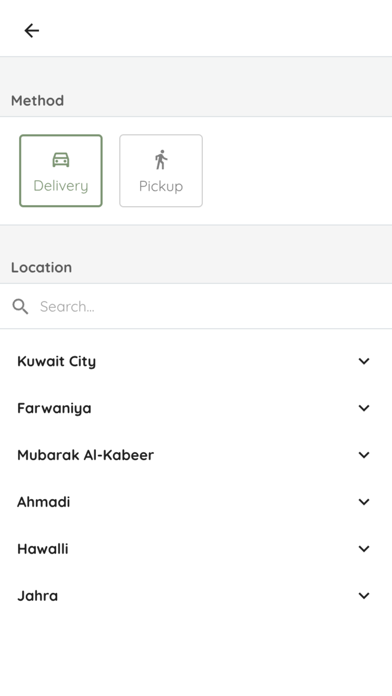Click the magnifier search icon
Image resolution: width=392 pixels, height=696 pixels.
click(20, 306)
